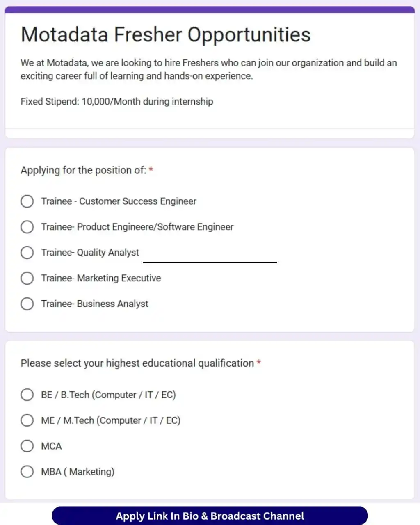Click the highest educational qualification question heading
The image size is (420, 525).
pyautogui.click(x=137, y=363)
